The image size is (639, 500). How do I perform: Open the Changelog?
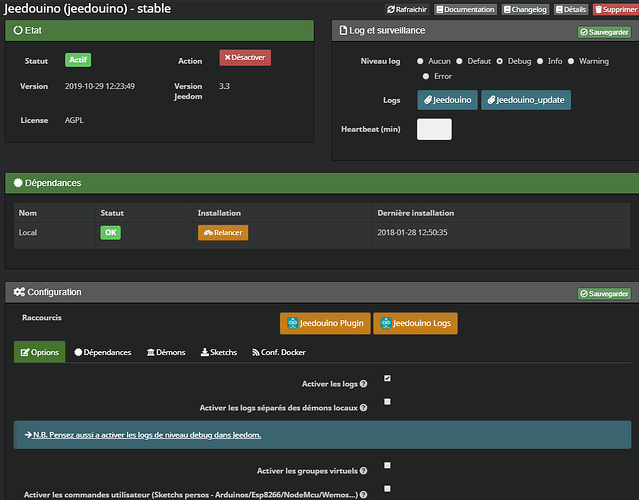click(525, 9)
